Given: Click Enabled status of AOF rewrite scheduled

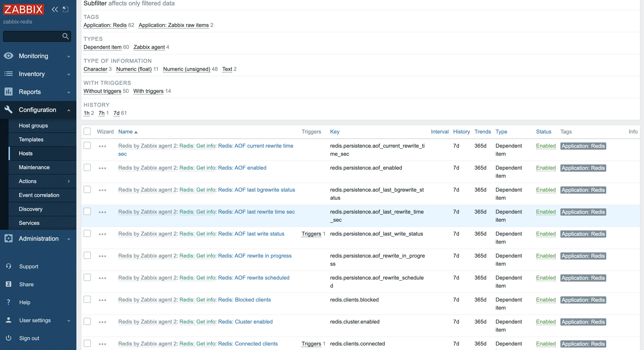Looking at the screenshot, I should click(x=546, y=278).
